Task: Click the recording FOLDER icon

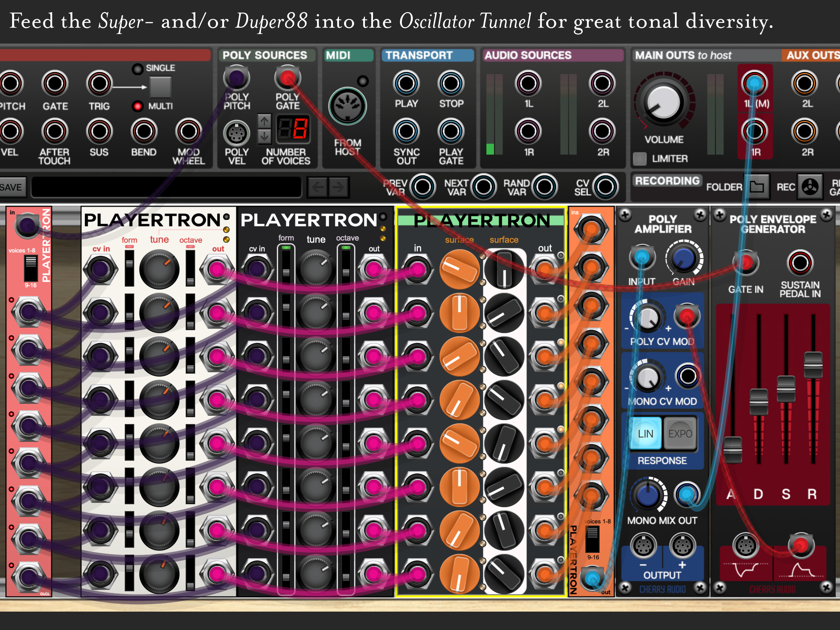Action: click(x=757, y=187)
